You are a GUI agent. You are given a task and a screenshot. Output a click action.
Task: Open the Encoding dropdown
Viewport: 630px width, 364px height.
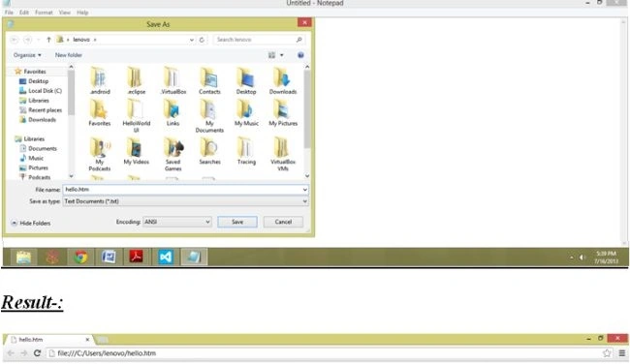click(177, 222)
